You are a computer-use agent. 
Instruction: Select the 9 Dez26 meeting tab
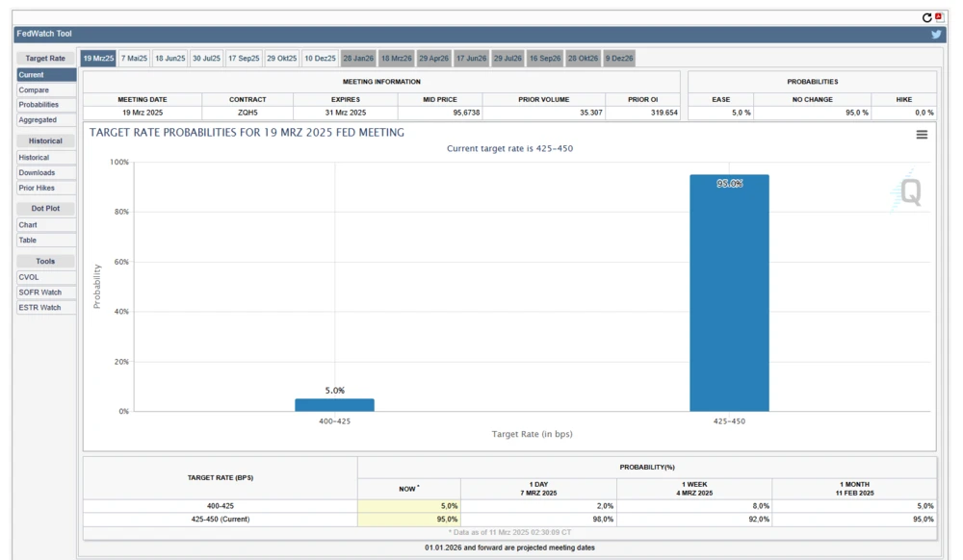click(617, 58)
